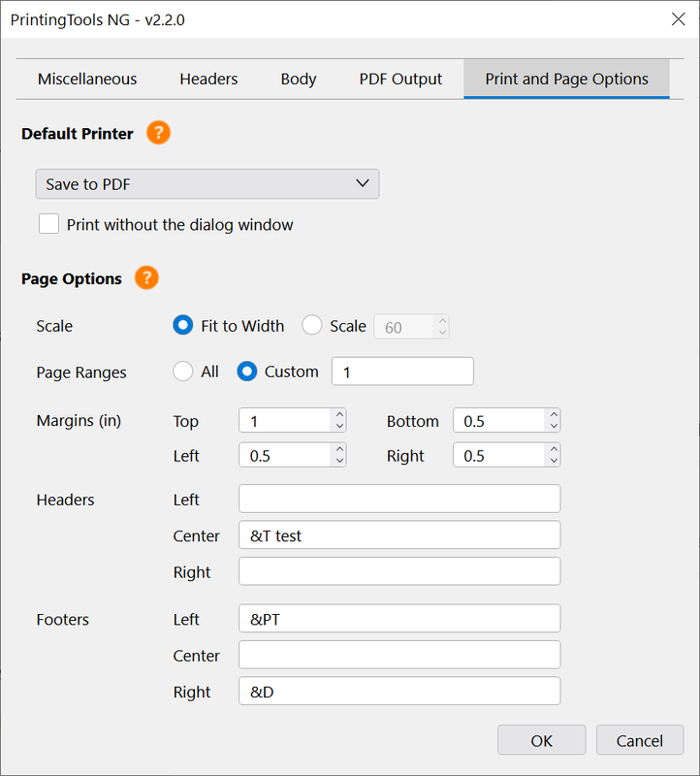Close the PrintingTools NG dialog window
This screenshot has width=700, height=776.
(x=678, y=18)
